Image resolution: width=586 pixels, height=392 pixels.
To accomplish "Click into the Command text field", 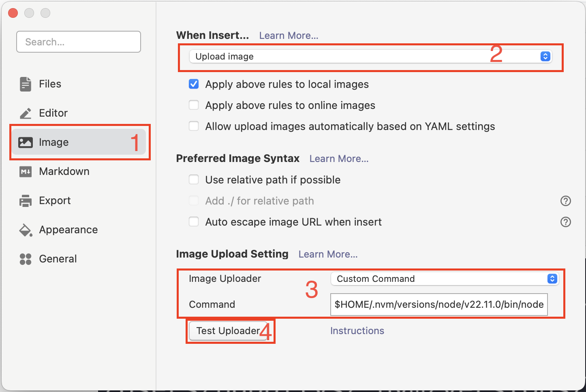I will point(439,305).
